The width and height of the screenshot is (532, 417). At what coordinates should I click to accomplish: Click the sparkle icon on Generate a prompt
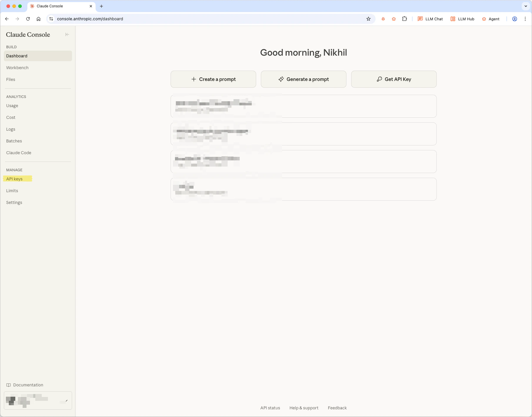[281, 79]
